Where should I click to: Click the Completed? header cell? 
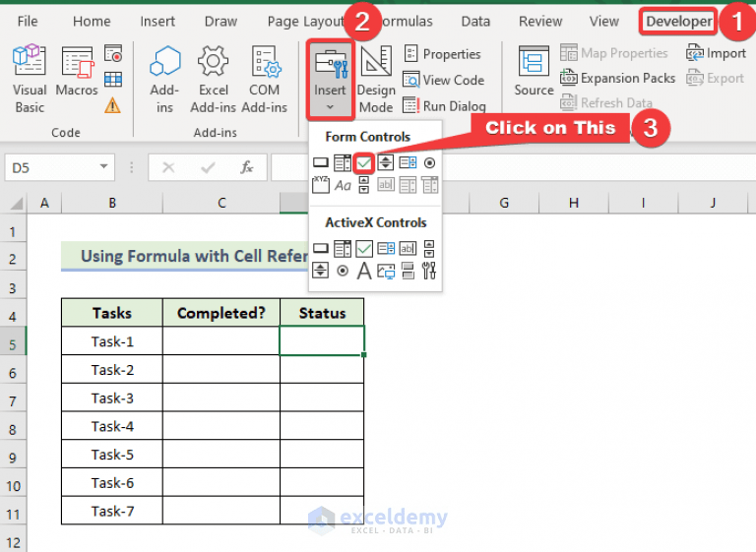coord(221,313)
